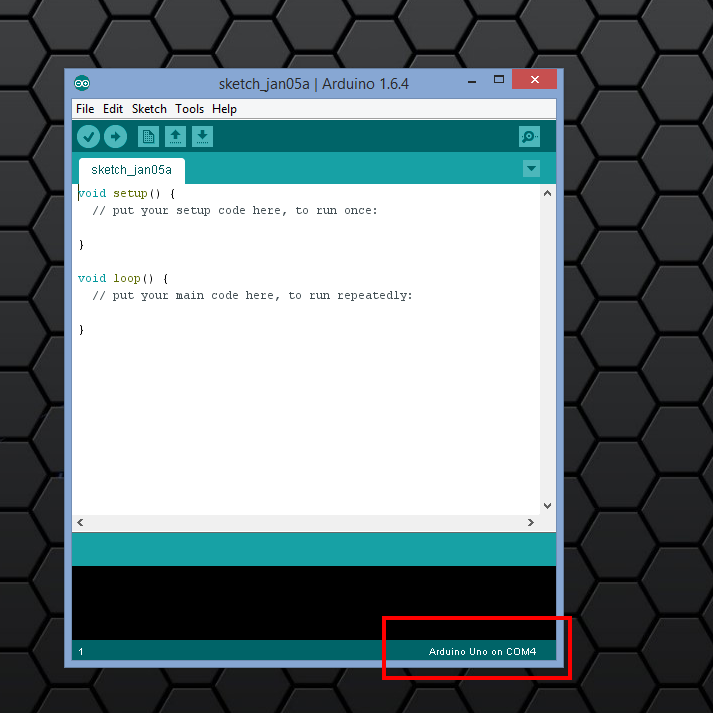Click the line number 1 in status bar
This screenshot has width=713, height=713.
[x=81, y=652]
